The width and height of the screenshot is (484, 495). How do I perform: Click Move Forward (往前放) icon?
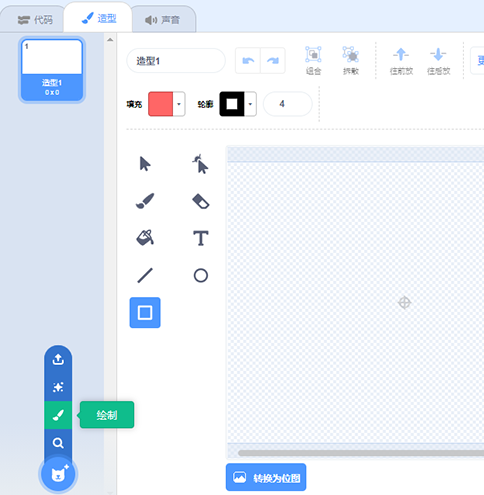401,62
